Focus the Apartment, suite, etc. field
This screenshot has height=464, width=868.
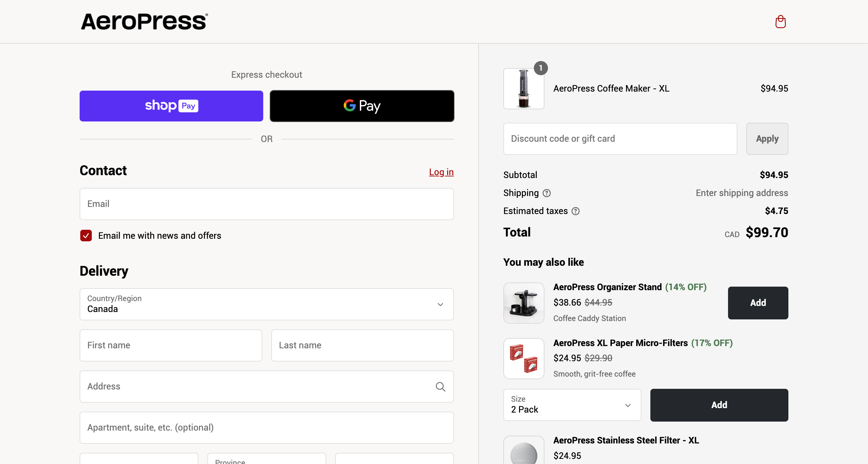coord(266,428)
